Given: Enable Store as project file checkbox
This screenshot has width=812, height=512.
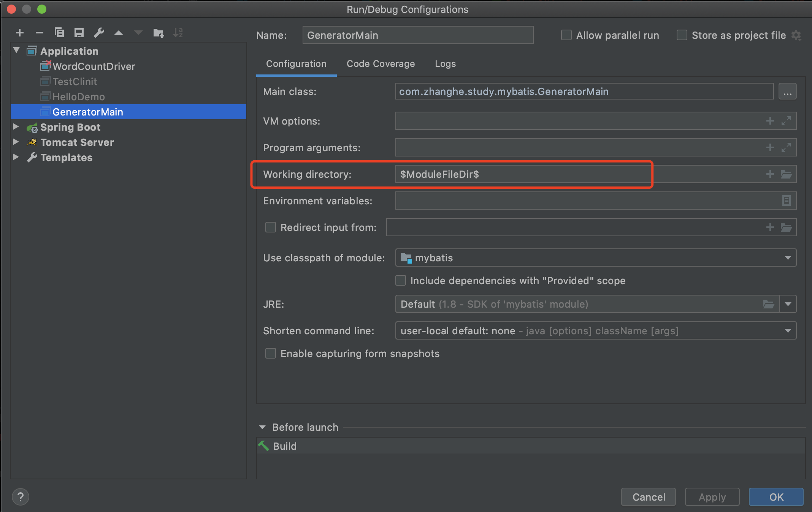Looking at the screenshot, I should click(x=682, y=35).
